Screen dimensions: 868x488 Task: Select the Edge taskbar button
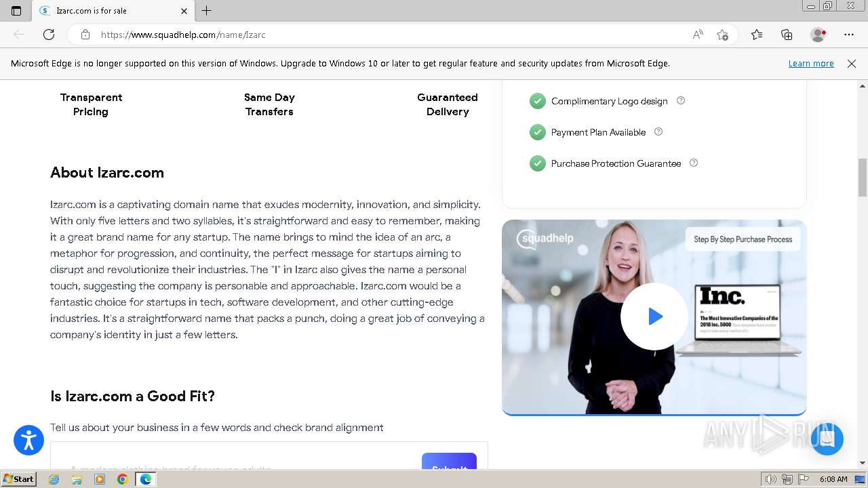click(x=145, y=479)
